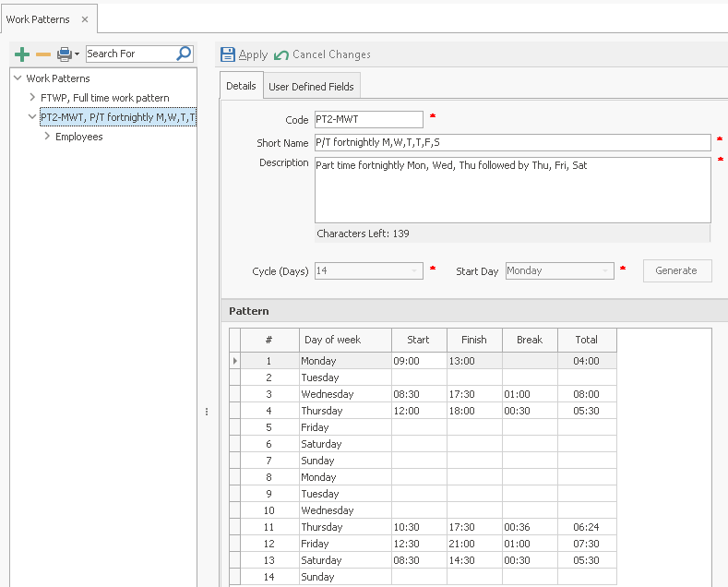Viewport: 728px width, 587px height.
Task: Click the Finish column header
Action: pos(474,340)
